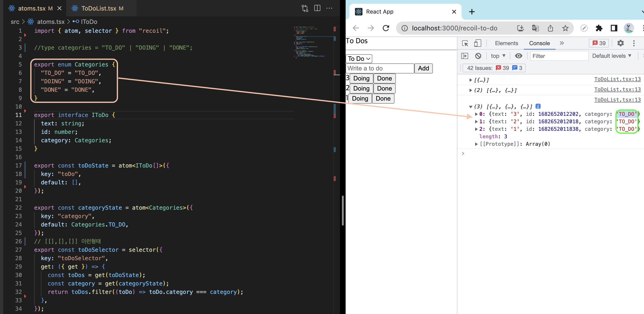Open the source control compare changes icon
This screenshot has height=314, width=644.
[x=305, y=8]
